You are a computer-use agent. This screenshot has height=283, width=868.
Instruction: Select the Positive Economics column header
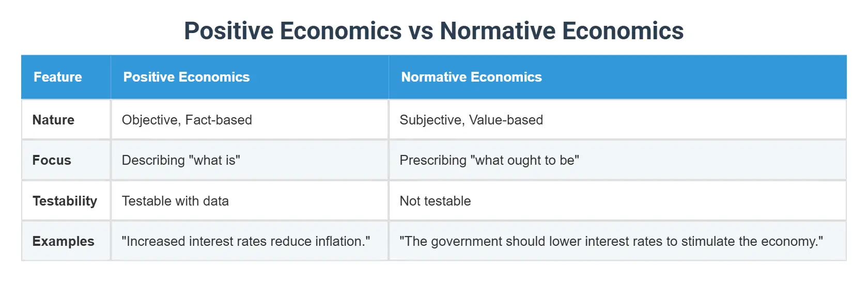click(x=250, y=77)
